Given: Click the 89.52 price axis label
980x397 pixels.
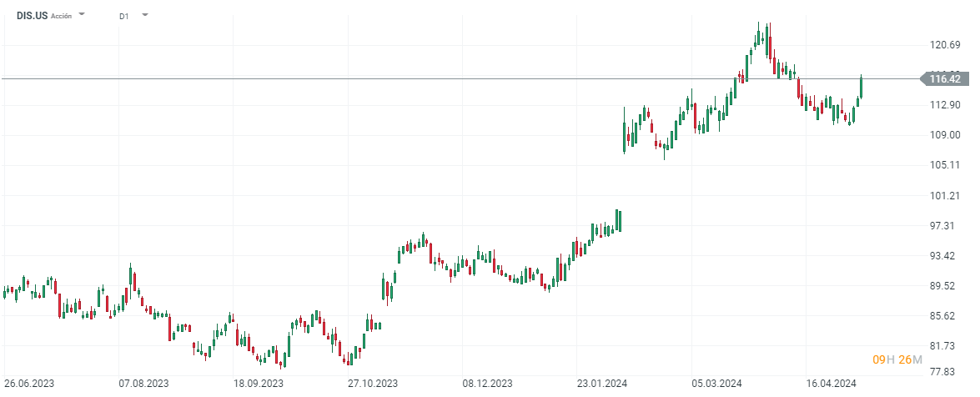Looking at the screenshot, I should tap(946, 286).
